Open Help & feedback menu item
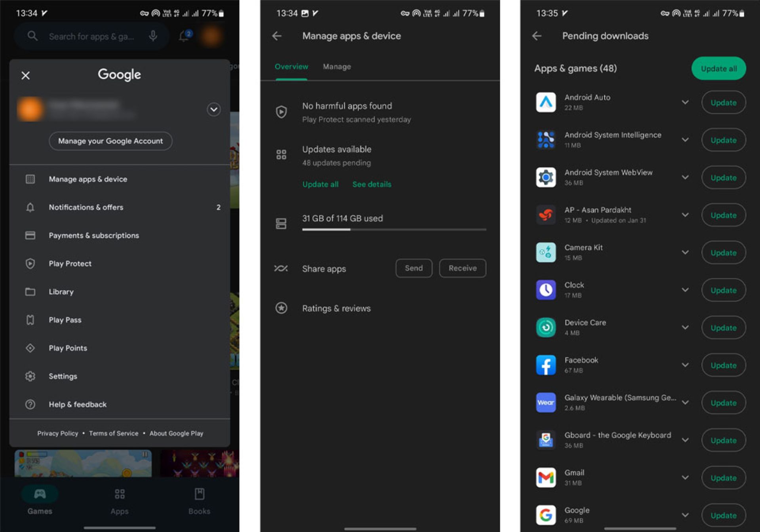The height and width of the screenshot is (532, 760). point(120,404)
